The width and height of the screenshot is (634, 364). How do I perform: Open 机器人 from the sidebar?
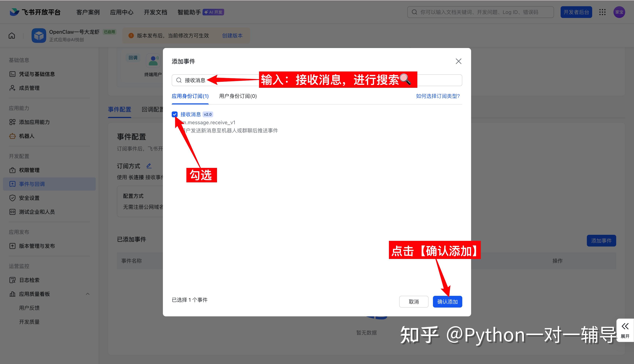(27, 136)
